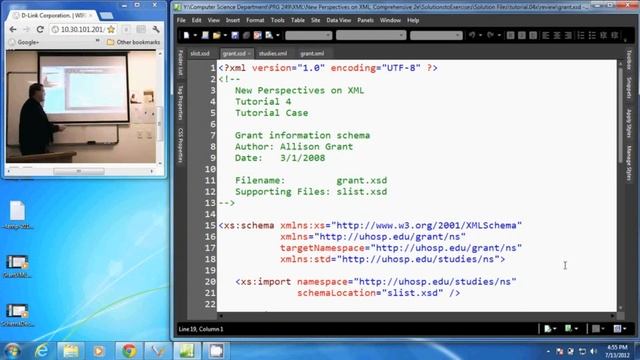Screen dimensions: 640x360
Task: Open the CSS Properties side panel
Action: (x=180, y=145)
